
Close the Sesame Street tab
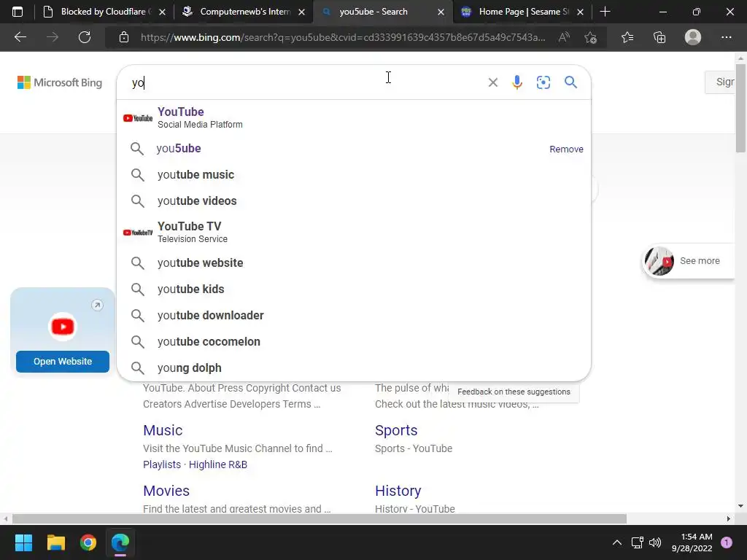[x=580, y=12]
